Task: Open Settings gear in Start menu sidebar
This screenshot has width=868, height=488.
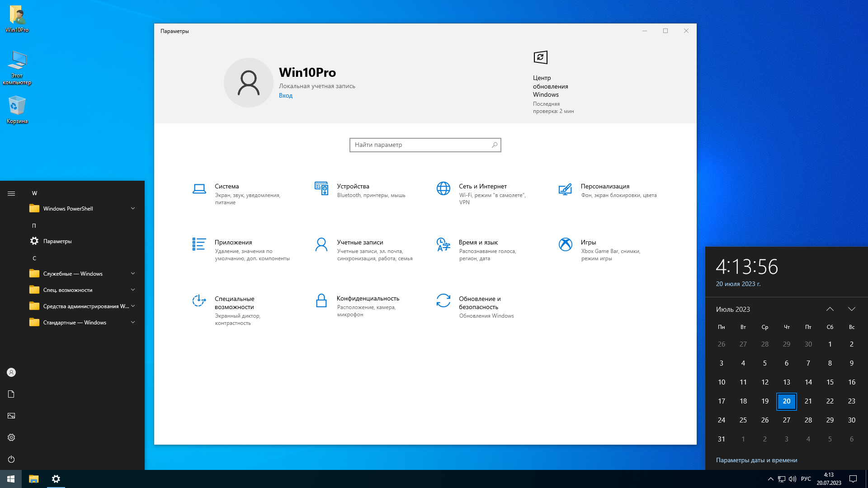Action: 11,437
